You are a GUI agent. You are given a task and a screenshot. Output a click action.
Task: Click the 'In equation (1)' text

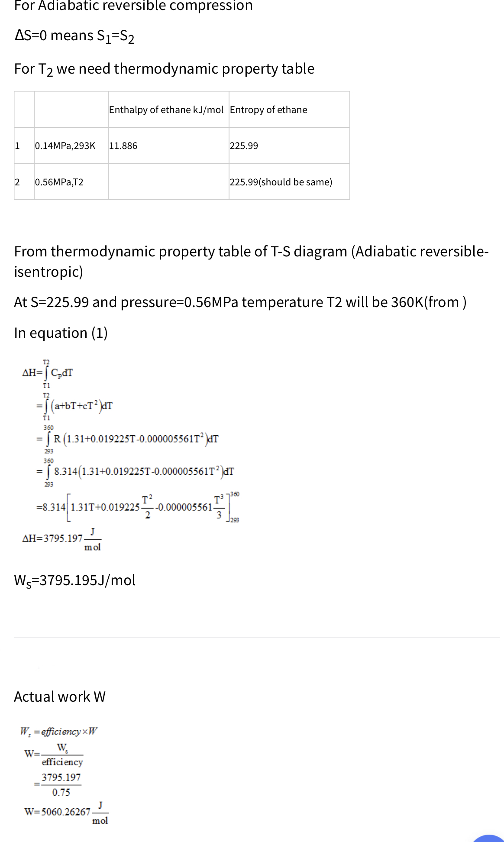[x=61, y=333]
